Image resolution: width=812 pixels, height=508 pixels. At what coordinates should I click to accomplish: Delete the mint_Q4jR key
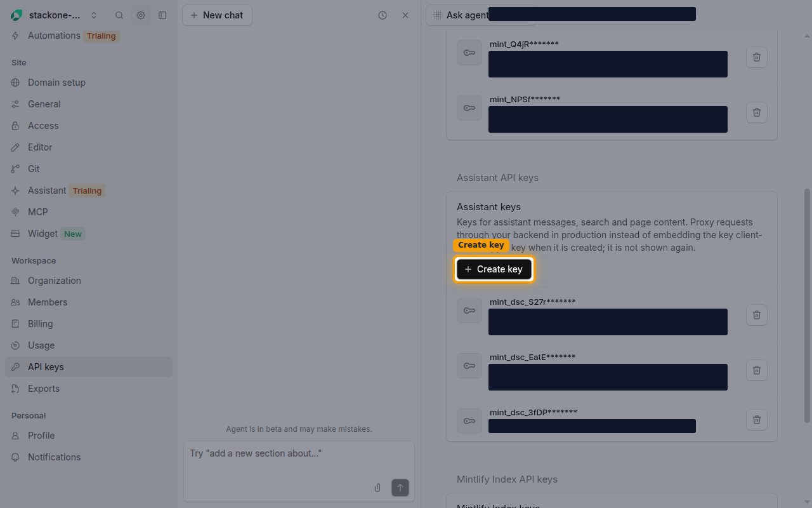[756, 57]
